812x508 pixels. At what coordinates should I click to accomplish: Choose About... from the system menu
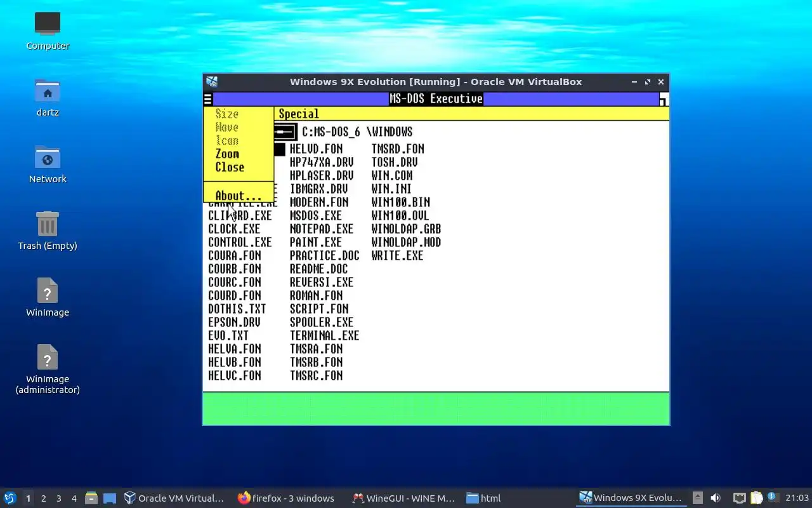coord(238,196)
